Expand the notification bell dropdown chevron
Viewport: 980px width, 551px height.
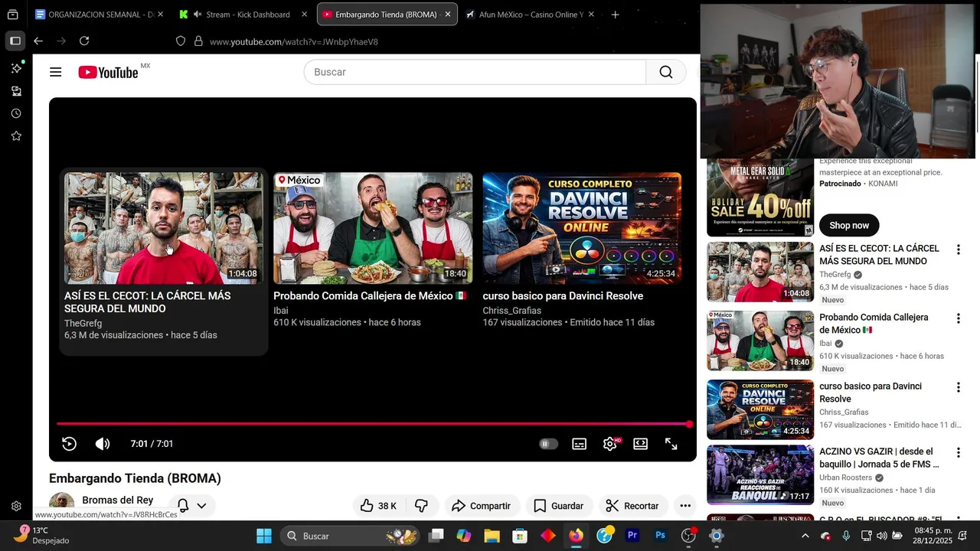[x=201, y=506]
